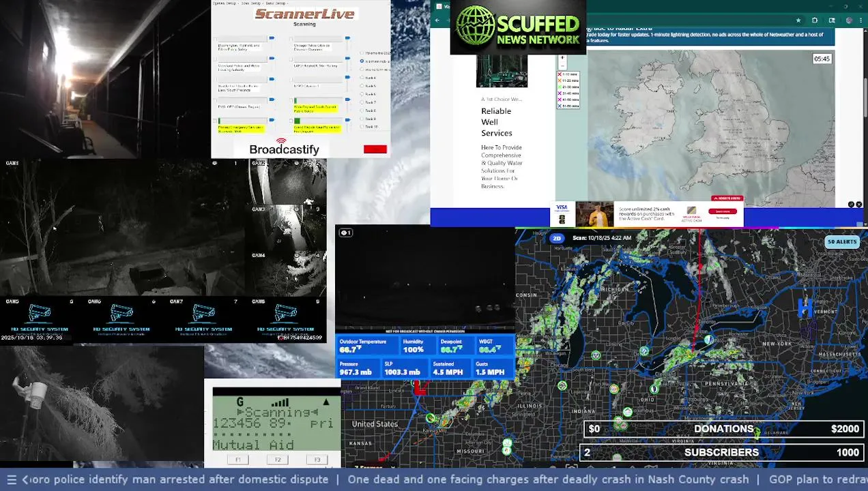This screenshot has height=491, width=868.
Task: Click the station marker near Columbus Ohio
Action: click(x=628, y=412)
